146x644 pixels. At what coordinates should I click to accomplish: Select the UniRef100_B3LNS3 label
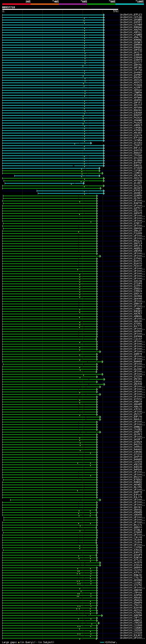(x=131, y=635)
